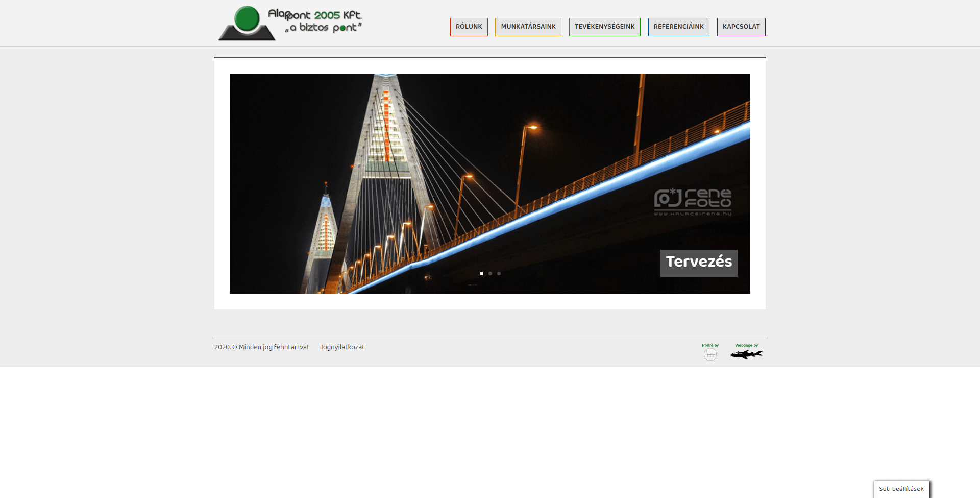Open the KAPCSOLAT page
The height and width of the screenshot is (498, 980).
click(741, 27)
